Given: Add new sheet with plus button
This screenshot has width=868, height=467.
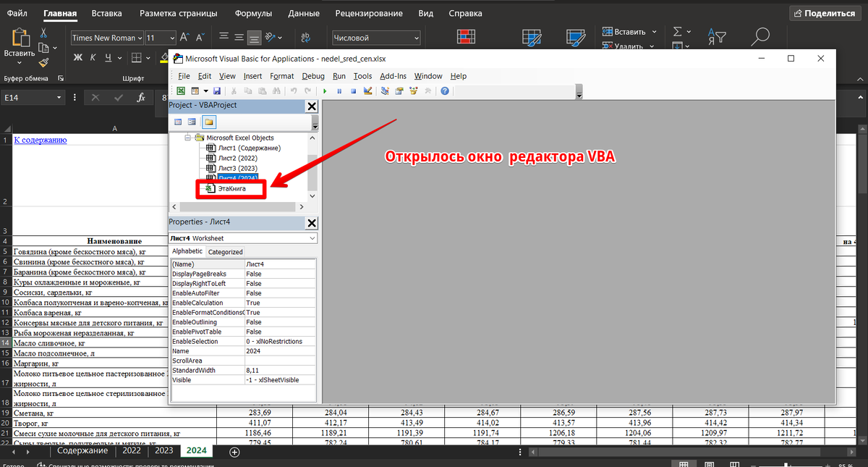Looking at the screenshot, I should pyautogui.click(x=234, y=451).
